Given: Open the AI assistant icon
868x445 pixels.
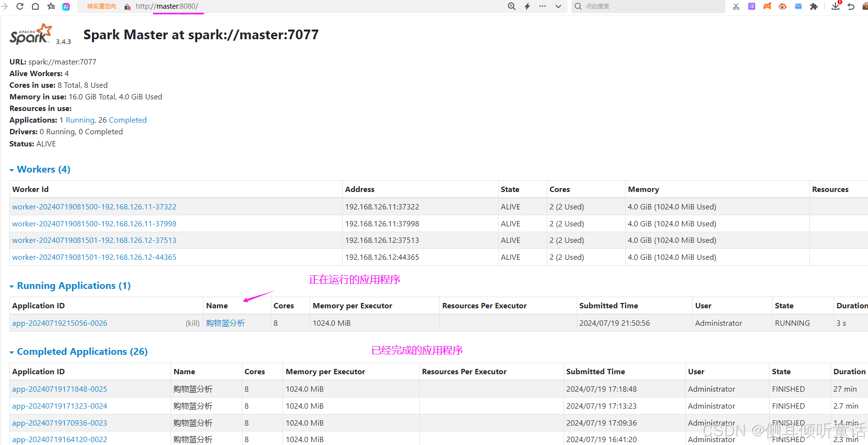Looking at the screenshot, I should pos(66,6).
